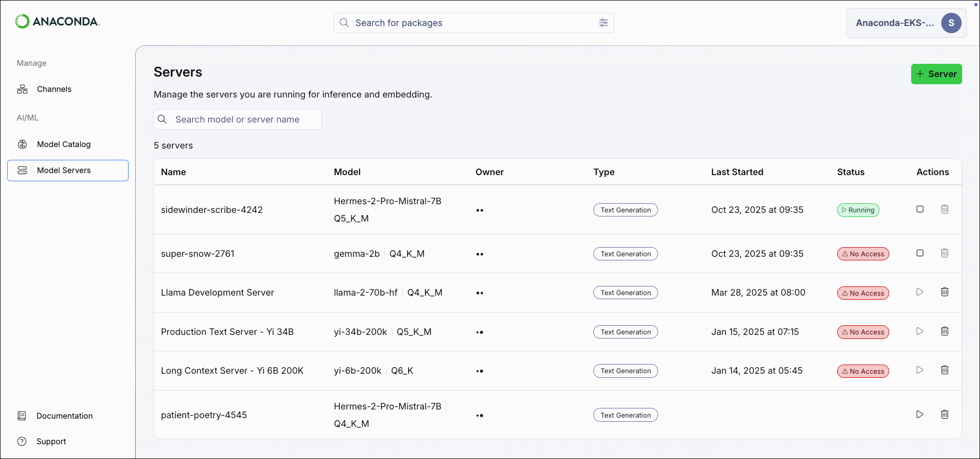
Task: Focus the Search model or server name field
Action: [238, 119]
